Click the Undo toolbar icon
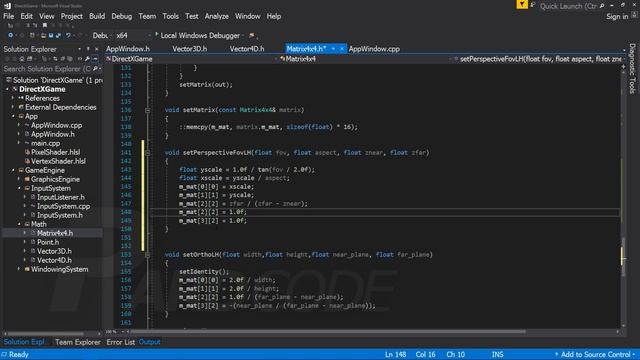This screenshot has height=360, width=640. [68, 36]
